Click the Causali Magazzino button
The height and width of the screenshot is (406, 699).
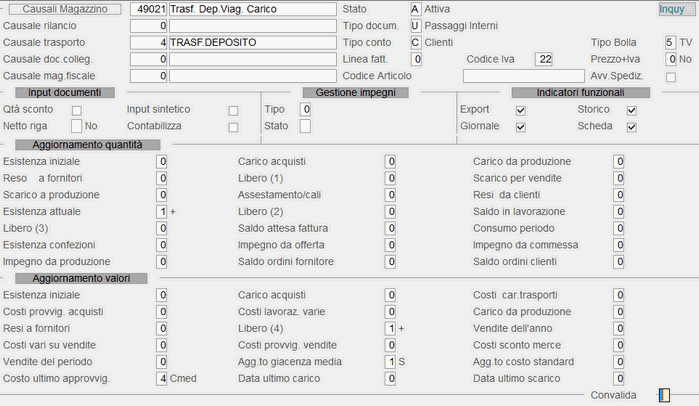coord(65,9)
